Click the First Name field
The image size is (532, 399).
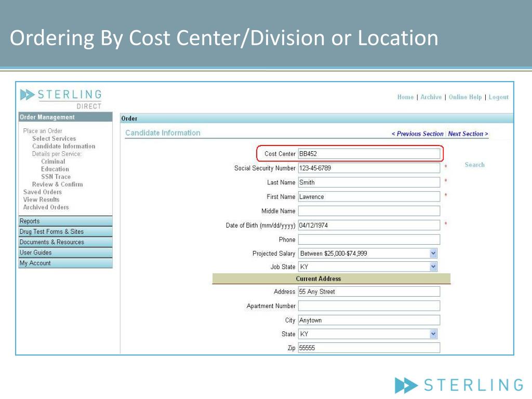pos(369,196)
